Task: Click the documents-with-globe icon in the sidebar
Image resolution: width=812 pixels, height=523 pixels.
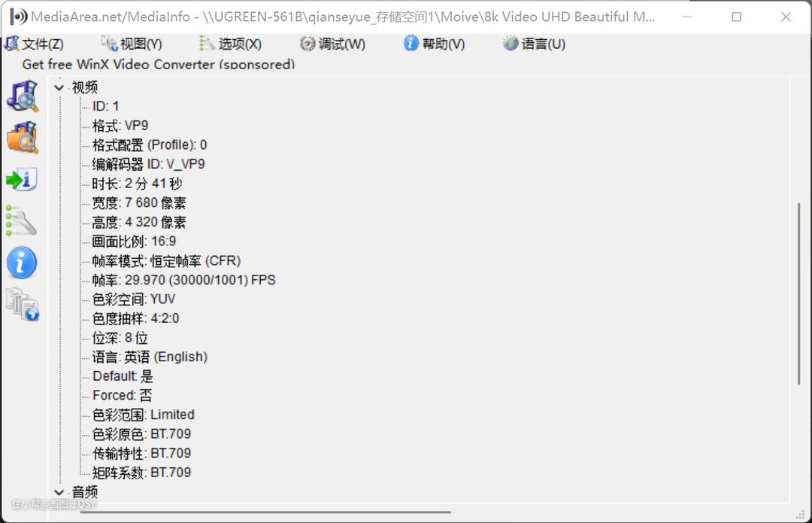Action: (x=22, y=305)
